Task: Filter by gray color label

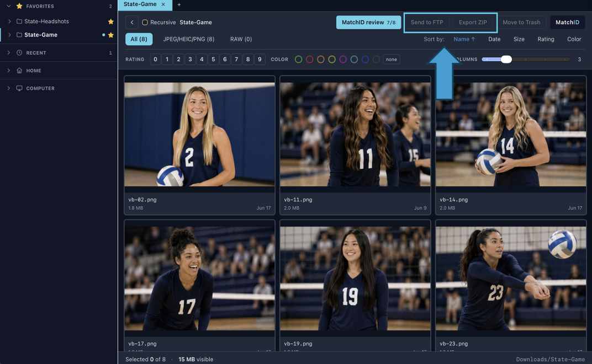Action: point(376,59)
